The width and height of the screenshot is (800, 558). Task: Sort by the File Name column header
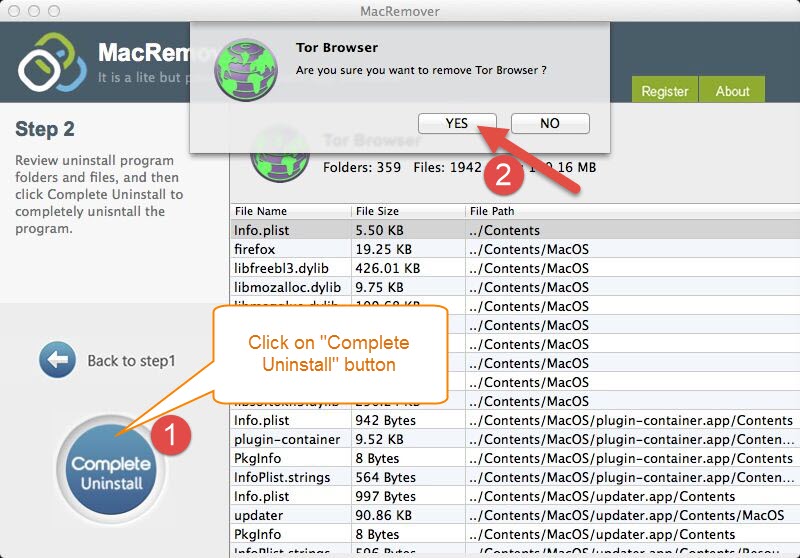pyautogui.click(x=290, y=211)
